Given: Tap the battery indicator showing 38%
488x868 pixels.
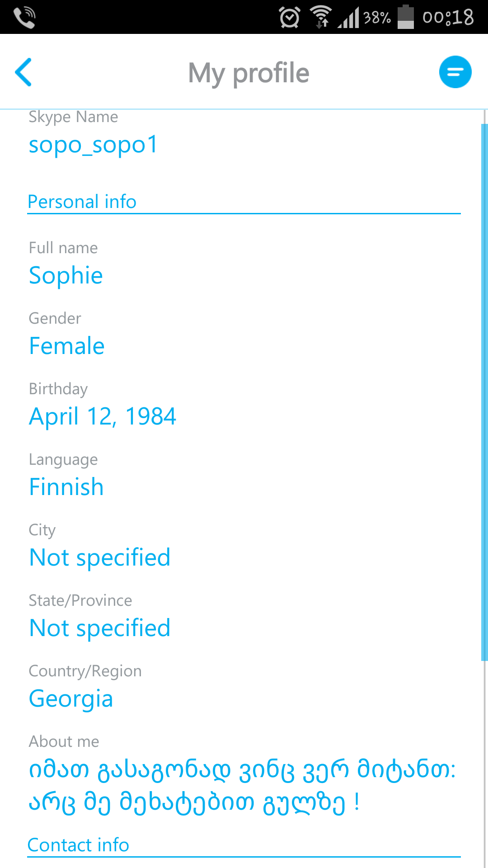Looking at the screenshot, I should [406, 17].
